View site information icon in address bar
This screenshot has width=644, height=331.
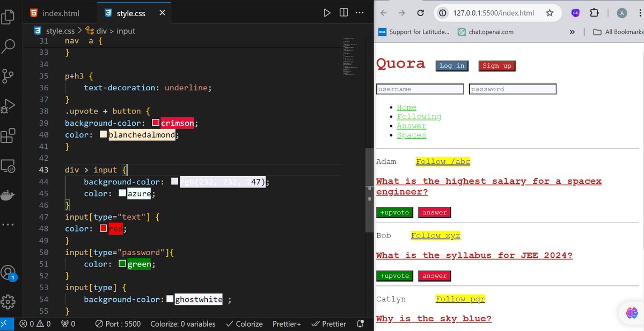[x=443, y=13]
